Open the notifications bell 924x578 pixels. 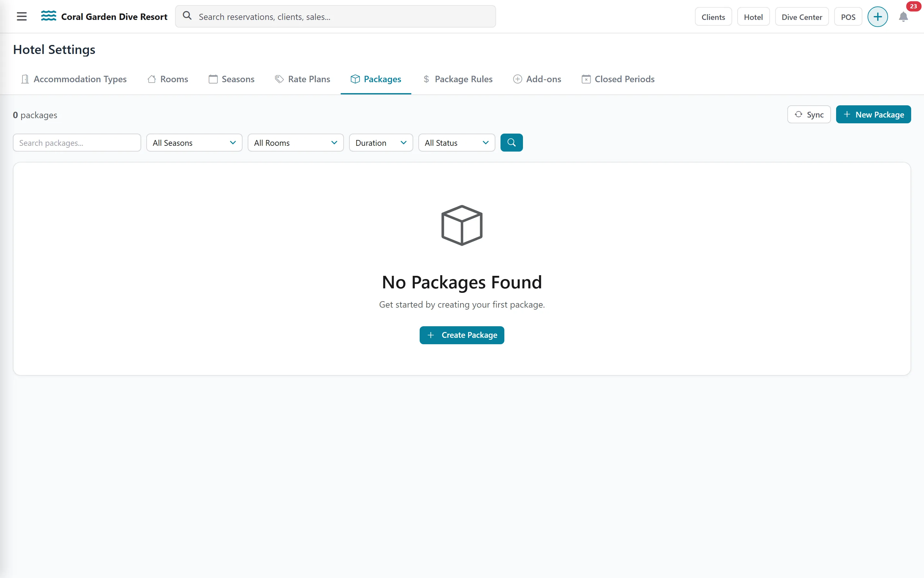(903, 17)
